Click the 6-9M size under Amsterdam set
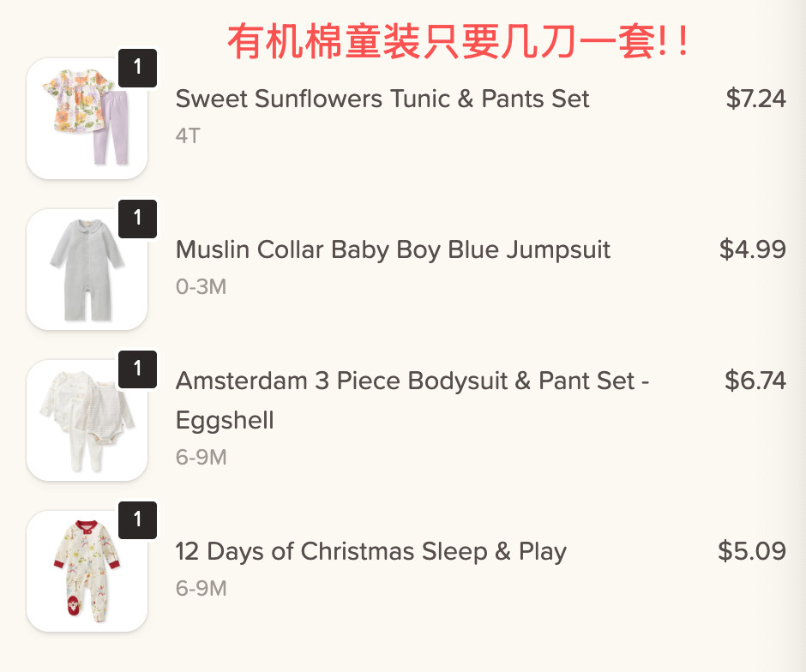The width and height of the screenshot is (806, 672). coord(201,458)
